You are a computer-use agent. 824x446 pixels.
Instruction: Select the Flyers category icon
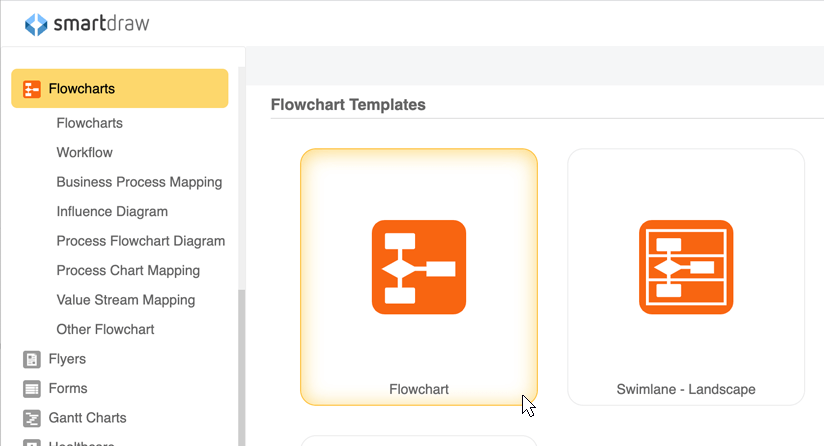click(x=32, y=359)
